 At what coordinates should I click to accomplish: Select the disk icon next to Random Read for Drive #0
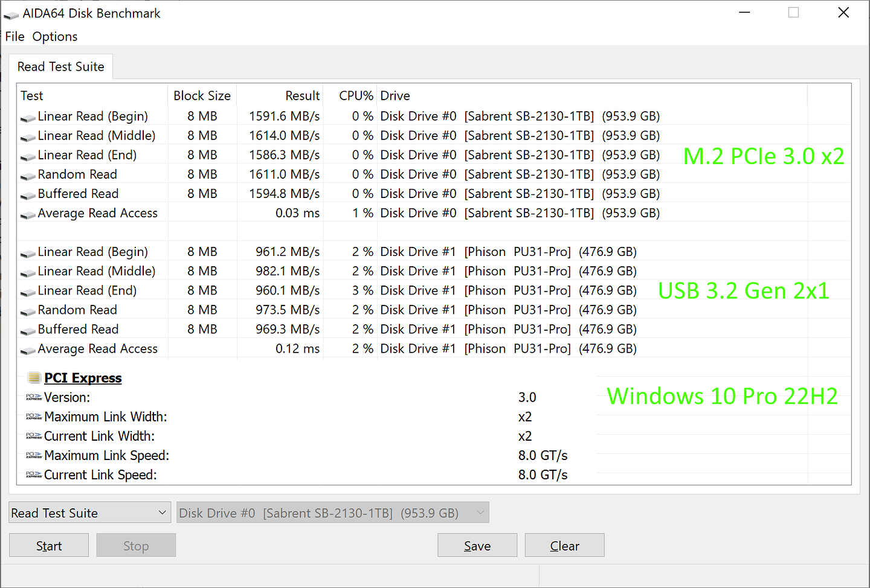pos(28,174)
